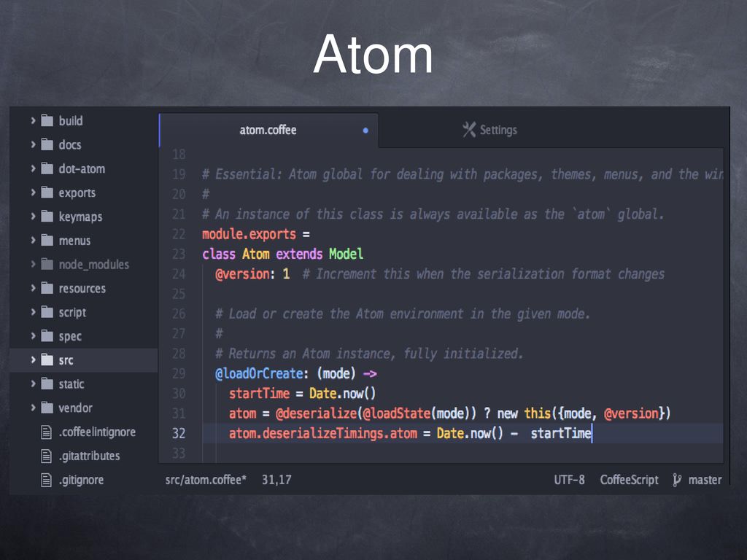
Task: Click the docs folder icon
Action: tap(47, 144)
